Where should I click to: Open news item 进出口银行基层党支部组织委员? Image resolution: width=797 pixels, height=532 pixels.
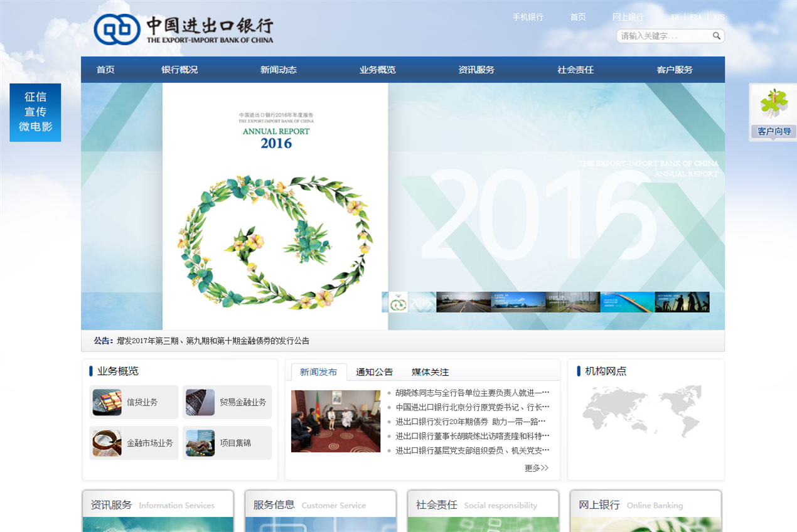pyautogui.click(x=473, y=450)
